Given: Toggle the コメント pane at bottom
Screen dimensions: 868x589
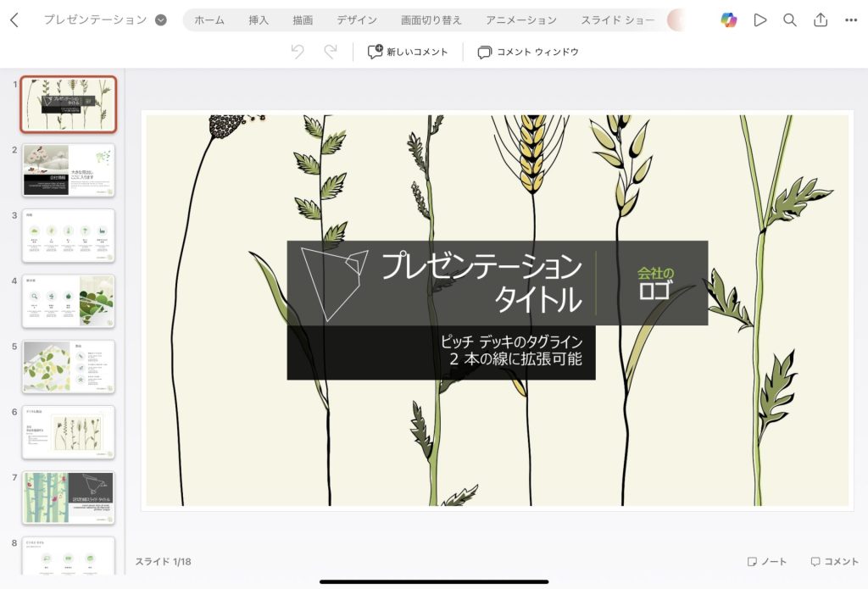Looking at the screenshot, I should click(x=834, y=561).
